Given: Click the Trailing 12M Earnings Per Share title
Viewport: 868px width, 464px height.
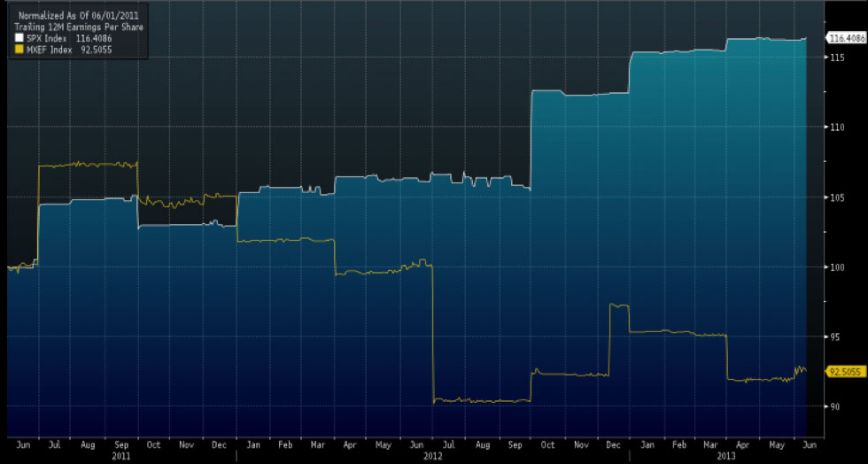Looking at the screenshot, I should 78,27.
